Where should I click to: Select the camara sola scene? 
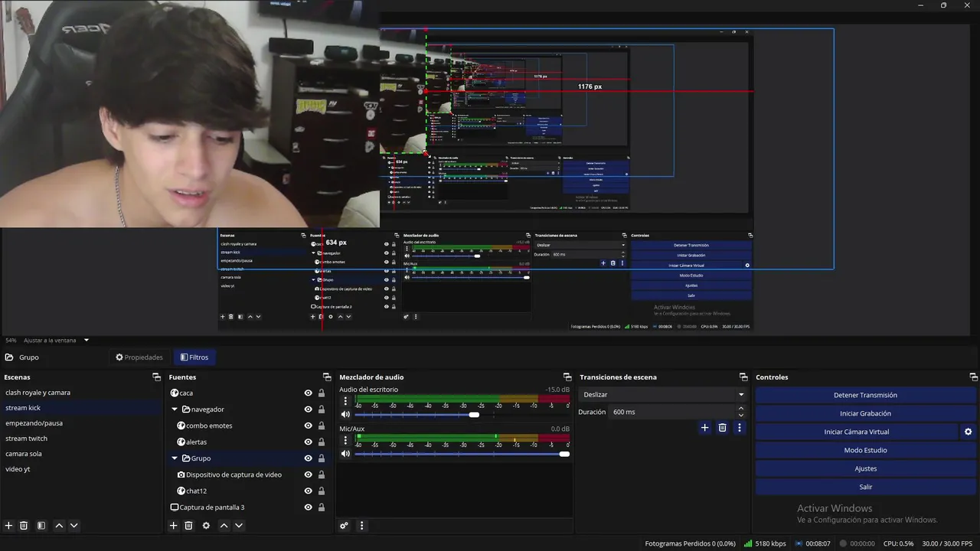[x=82, y=454]
